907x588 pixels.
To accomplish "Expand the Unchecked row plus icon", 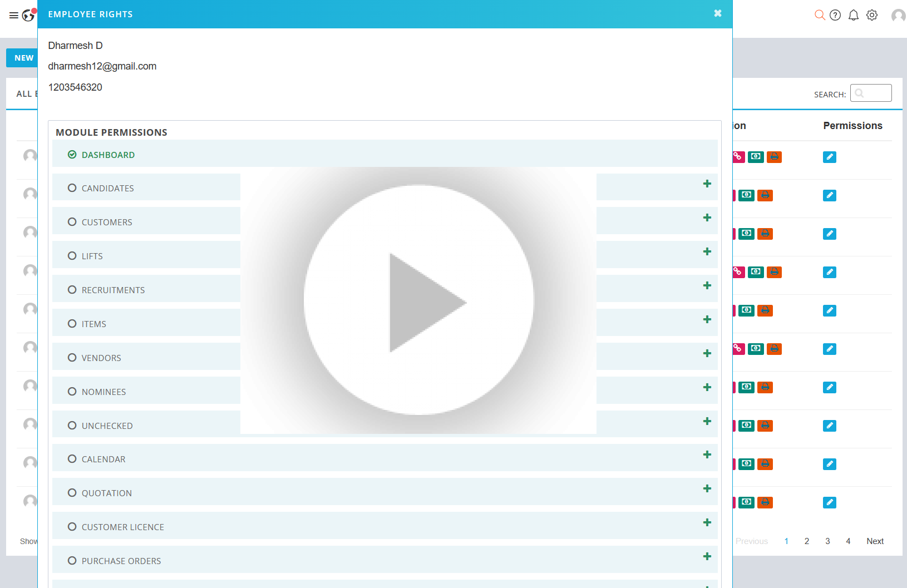I will [707, 421].
